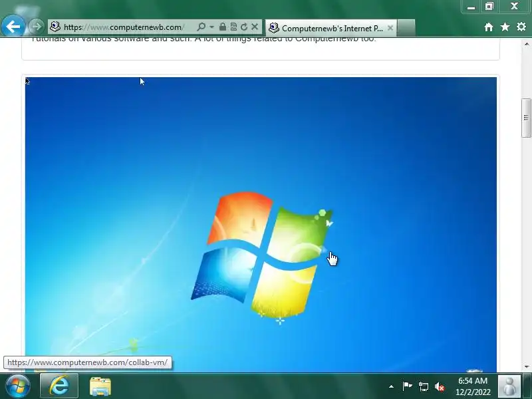Click the user picture icon in the taskbar
The width and height of the screenshot is (532, 399).
pos(509,386)
